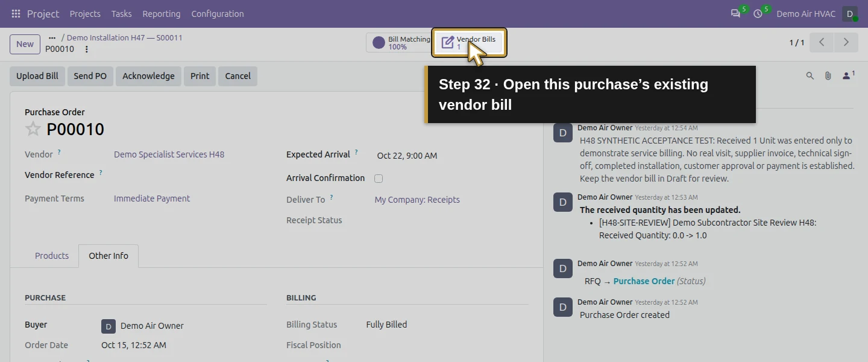Click Demo Air HVAC company name

[x=806, y=13]
